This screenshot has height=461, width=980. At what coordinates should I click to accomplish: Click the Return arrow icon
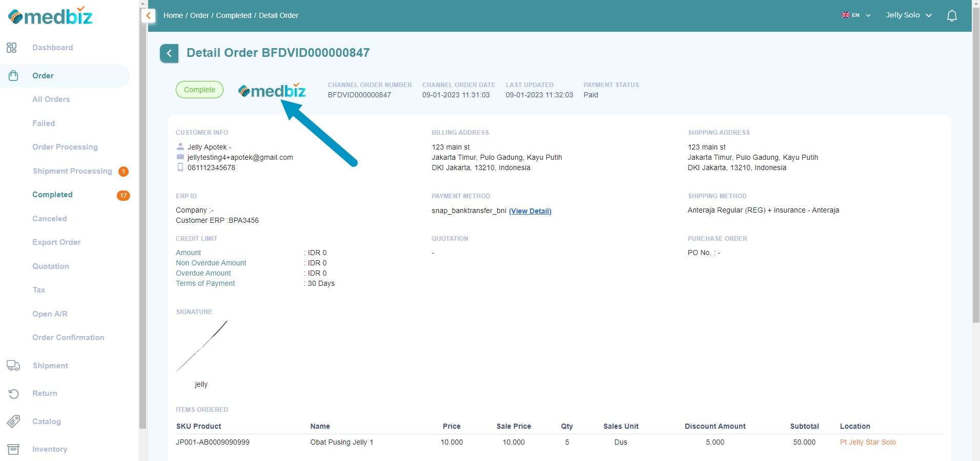(13, 393)
